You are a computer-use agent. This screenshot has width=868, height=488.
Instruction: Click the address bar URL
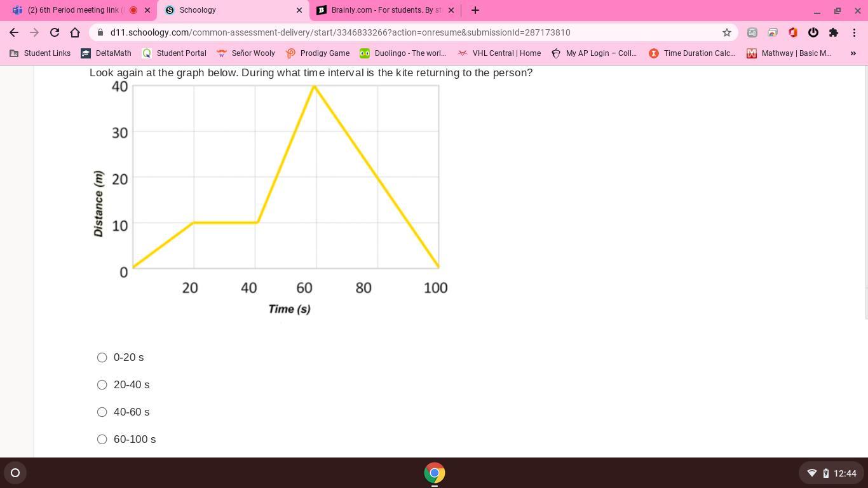coord(340,32)
